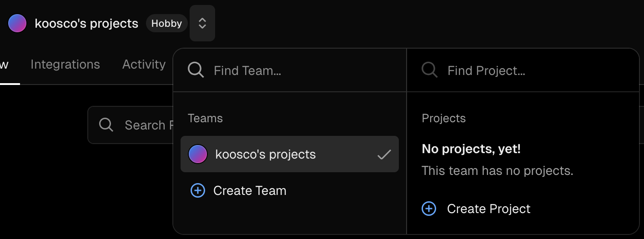Click the plus icon beside Create Project
644x239 pixels.
coord(429,209)
